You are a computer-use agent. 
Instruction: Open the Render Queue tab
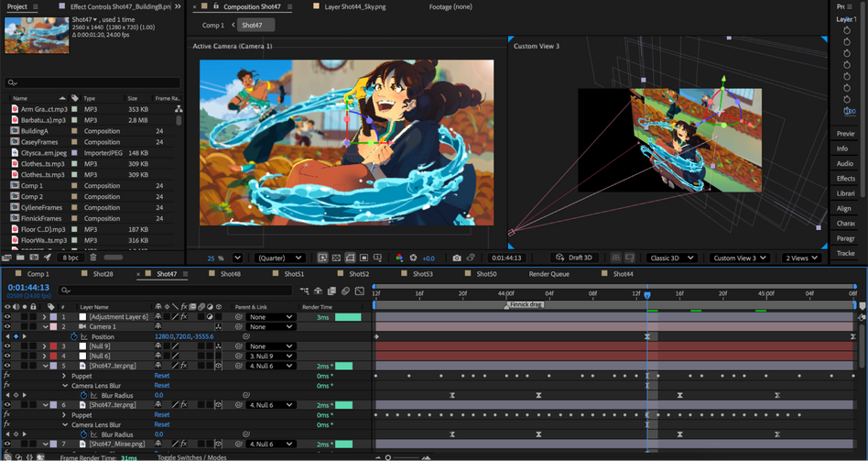coord(548,274)
